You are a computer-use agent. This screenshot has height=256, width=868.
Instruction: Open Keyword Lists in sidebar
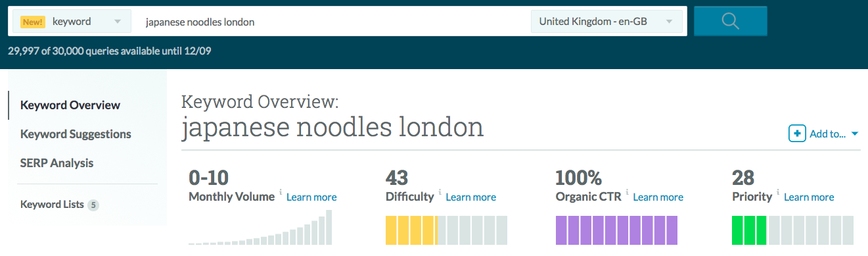click(x=52, y=205)
